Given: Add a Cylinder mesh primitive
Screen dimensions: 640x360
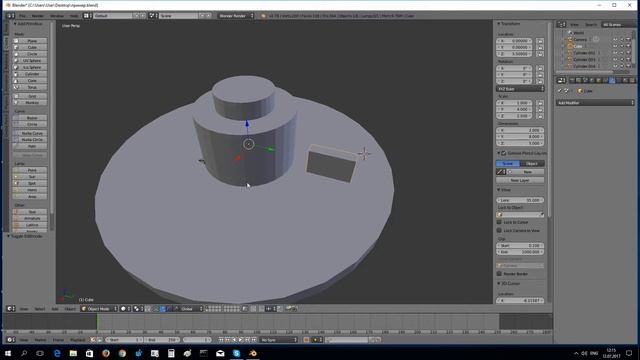Looking at the screenshot, I should coord(30,74).
